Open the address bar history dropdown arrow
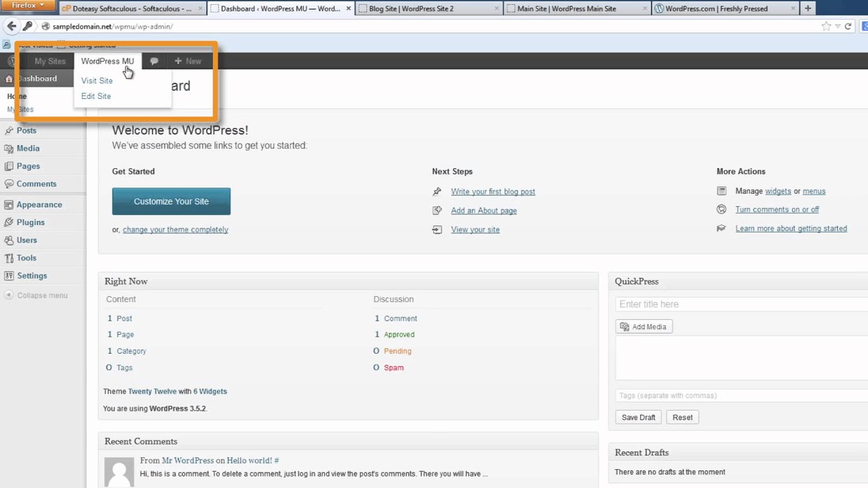Screen dimensions: 868x488 (838, 26)
